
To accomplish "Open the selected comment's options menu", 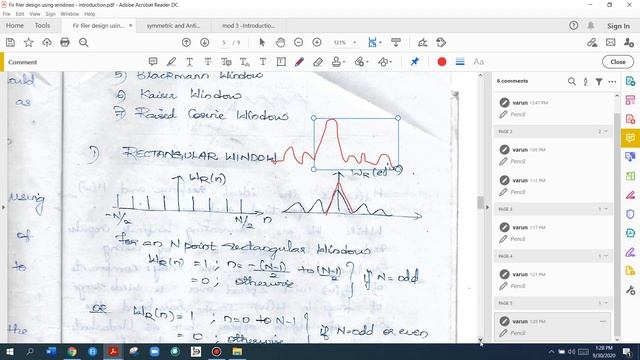I will [603, 321].
